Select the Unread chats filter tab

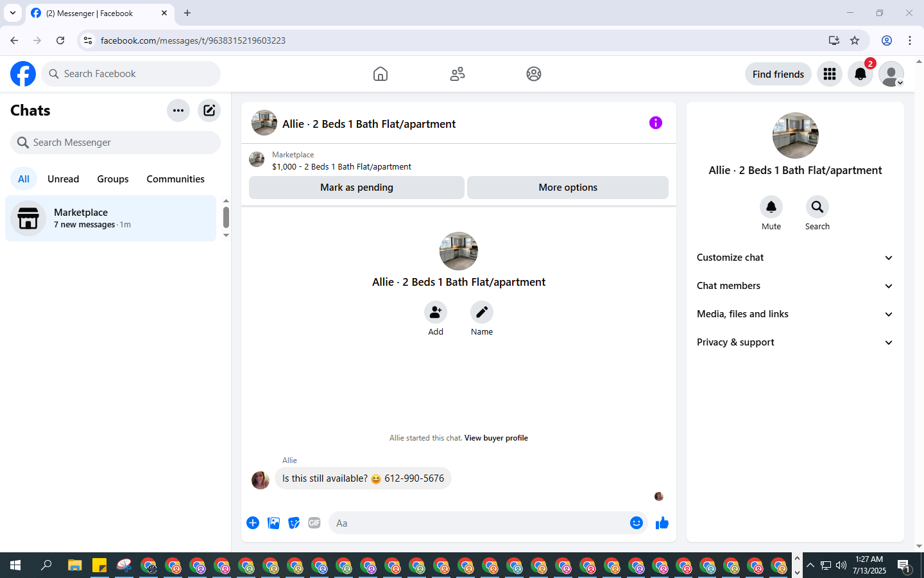64,179
